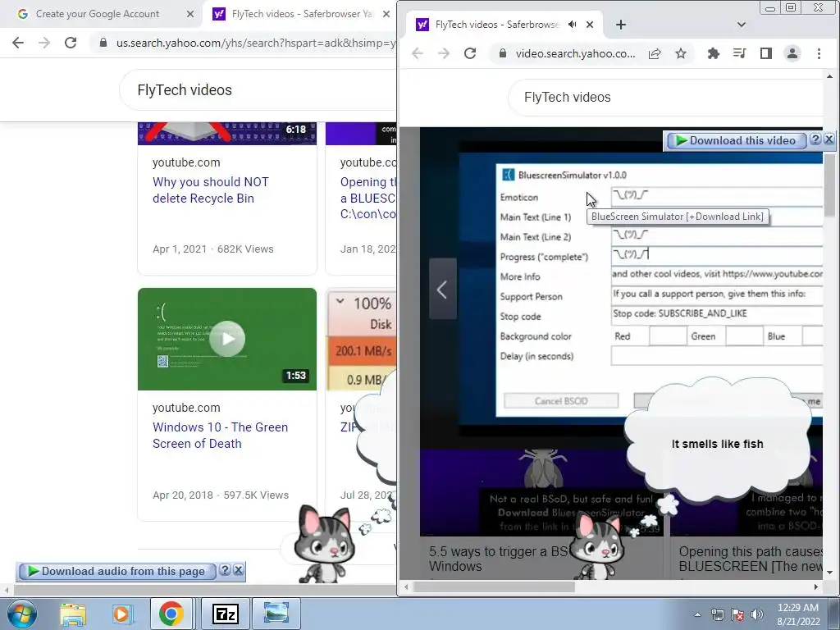Viewport: 840px width, 630px height.
Task: Reload page in left Chrome window
Action: (x=71, y=43)
